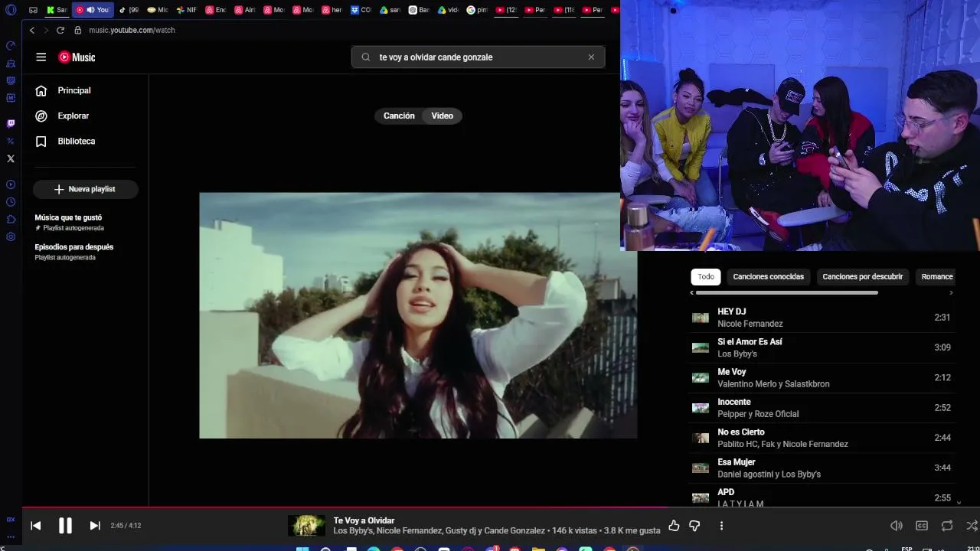Select the Canciones por descubrir filter
The width and height of the screenshot is (980, 551).
862,277
